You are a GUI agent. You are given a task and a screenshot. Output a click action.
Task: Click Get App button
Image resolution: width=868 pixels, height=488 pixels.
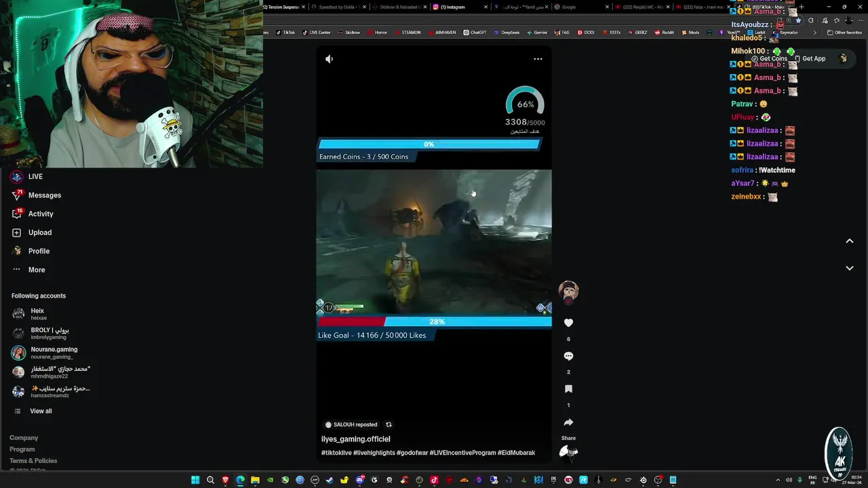[810, 59]
